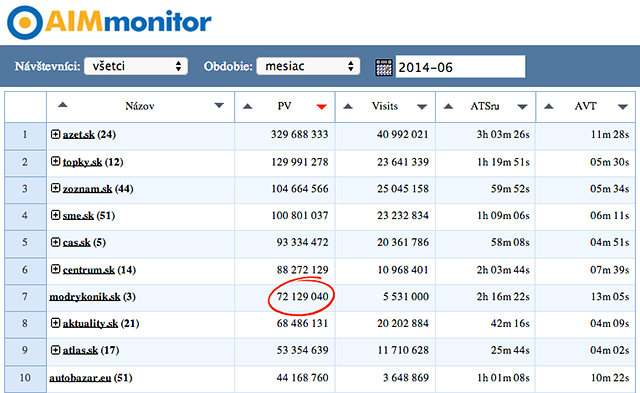Open the zoznam.sk link
640x393 pixels.
[87, 189]
